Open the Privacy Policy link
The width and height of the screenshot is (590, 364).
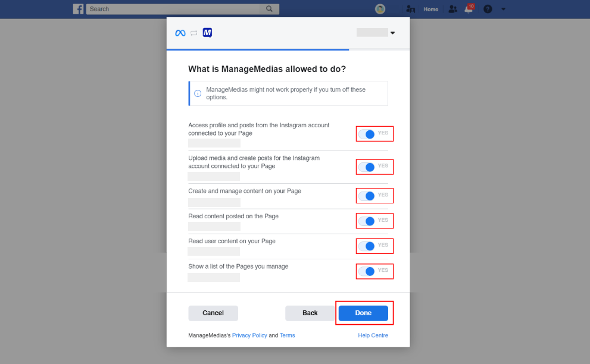pyautogui.click(x=249, y=335)
